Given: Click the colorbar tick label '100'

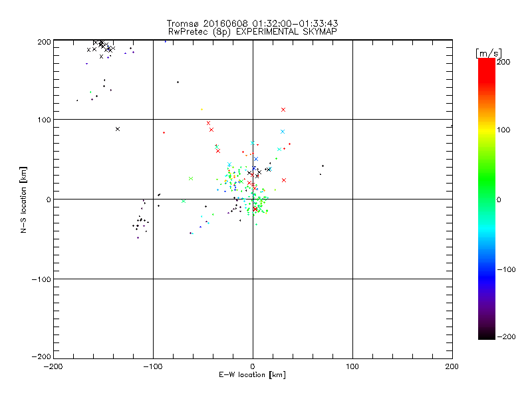Looking at the screenshot, I should coord(503,130).
